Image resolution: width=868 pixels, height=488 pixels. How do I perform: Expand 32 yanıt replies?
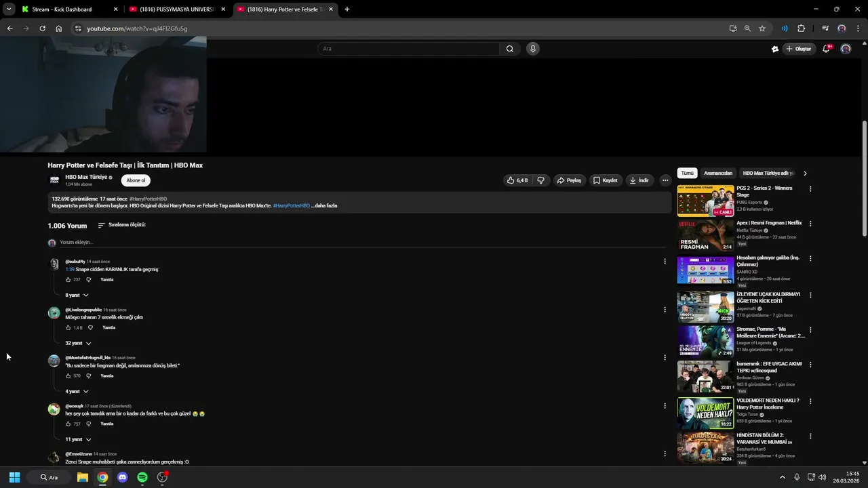click(78, 343)
